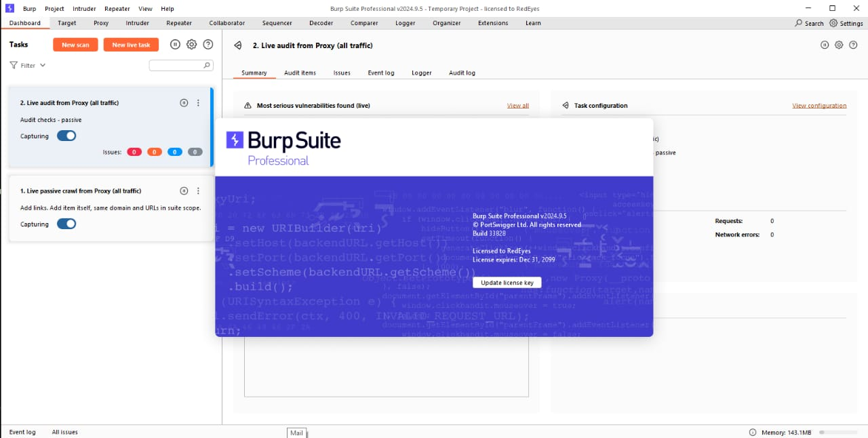The width and height of the screenshot is (868, 438).
Task: Open the Burp menu
Action: point(29,9)
